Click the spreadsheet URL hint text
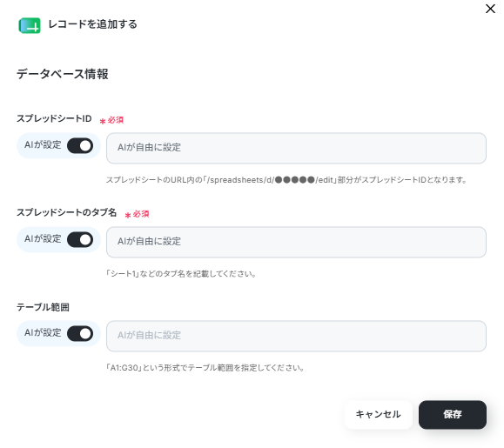The height and width of the screenshot is (448, 504). [286, 180]
